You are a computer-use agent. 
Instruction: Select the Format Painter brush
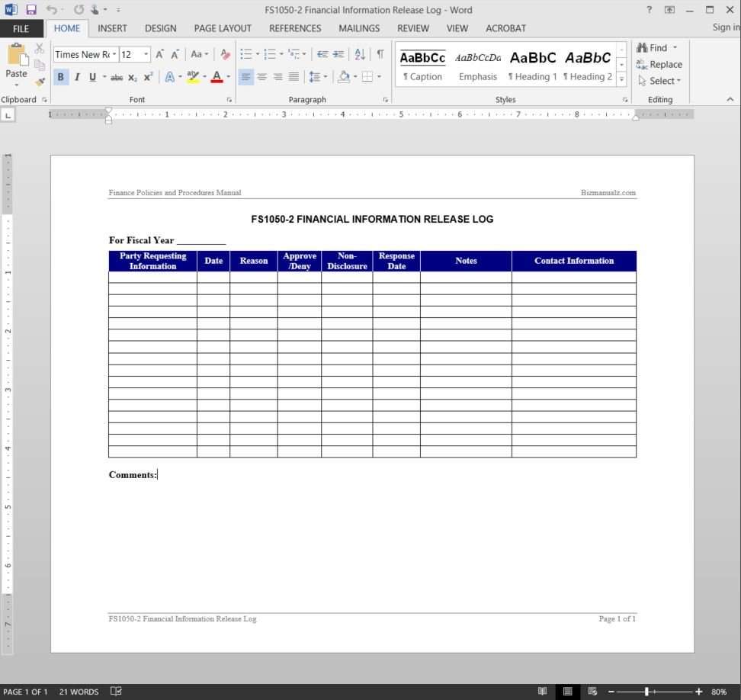40,82
